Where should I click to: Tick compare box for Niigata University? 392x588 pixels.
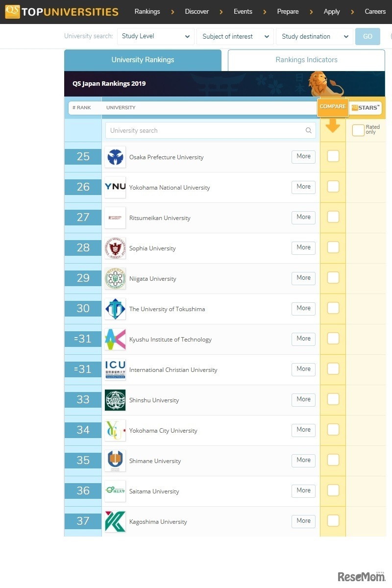(x=333, y=278)
